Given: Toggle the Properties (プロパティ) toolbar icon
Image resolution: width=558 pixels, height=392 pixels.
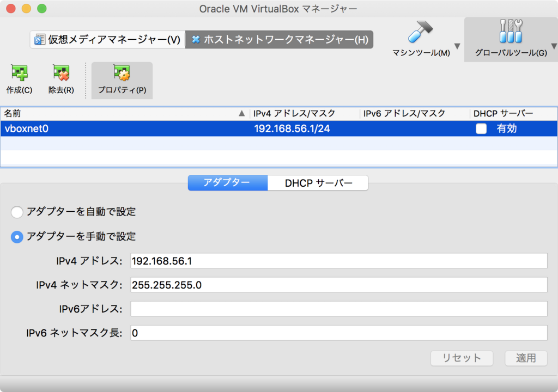Looking at the screenshot, I should (x=122, y=73).
